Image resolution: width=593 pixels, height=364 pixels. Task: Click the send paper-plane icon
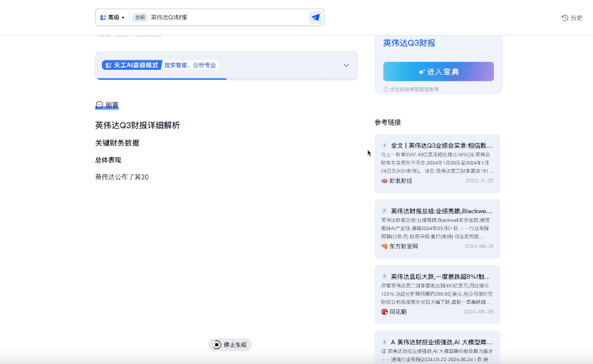pos(316,17)
